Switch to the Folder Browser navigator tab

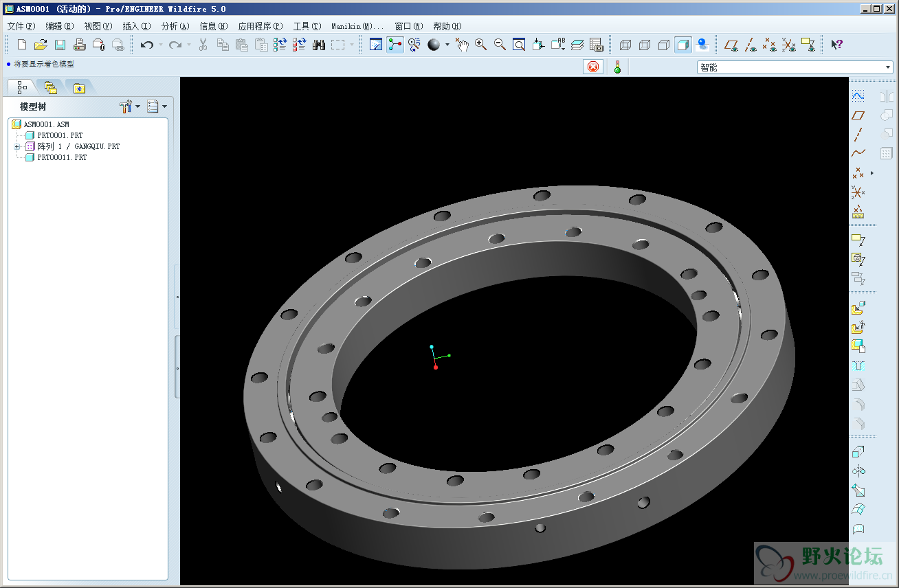pyautogui.click(x=50, y=87)
